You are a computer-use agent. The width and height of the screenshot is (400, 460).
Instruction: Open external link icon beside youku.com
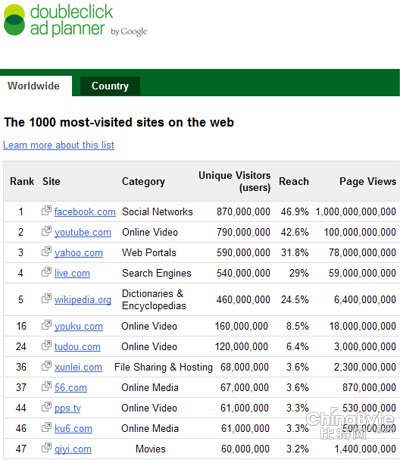click(x=46, y=325)
